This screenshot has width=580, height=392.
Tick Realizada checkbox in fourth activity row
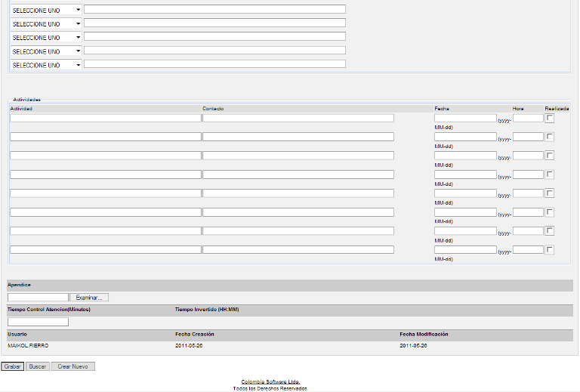(550, 174)
